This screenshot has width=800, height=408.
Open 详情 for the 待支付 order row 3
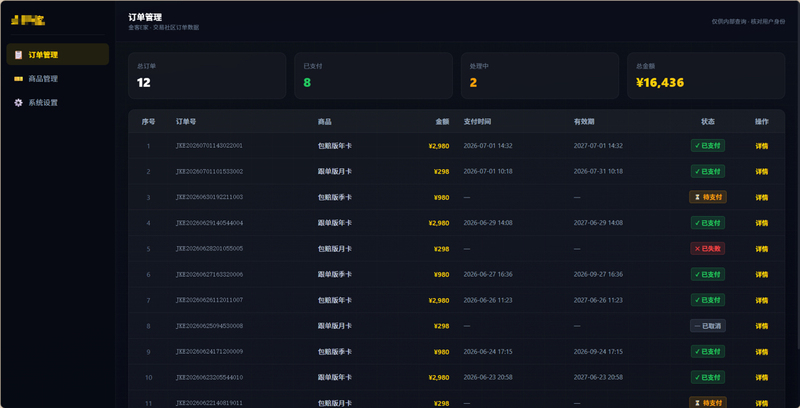pyautogui.click(x=762, y=197)
